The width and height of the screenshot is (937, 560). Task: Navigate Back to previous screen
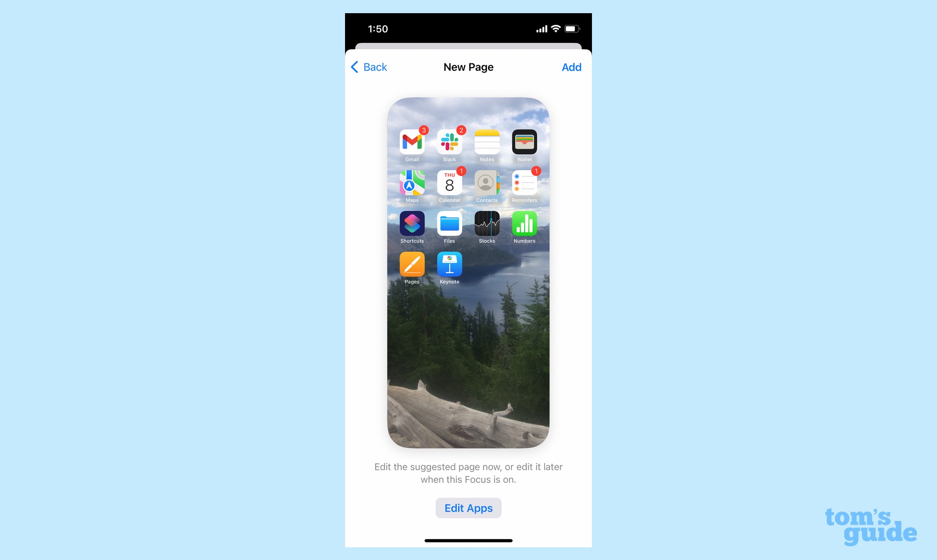pyautogui.click(x=369, y=66)
